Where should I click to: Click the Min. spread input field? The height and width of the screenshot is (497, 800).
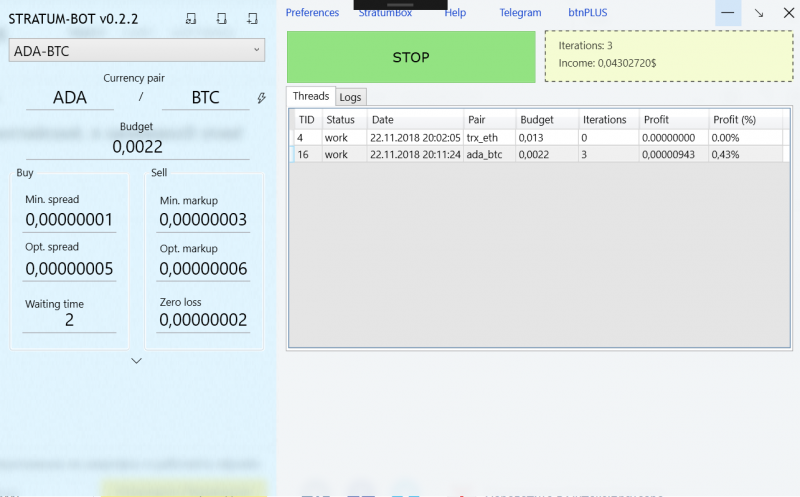tap(69, 219)
